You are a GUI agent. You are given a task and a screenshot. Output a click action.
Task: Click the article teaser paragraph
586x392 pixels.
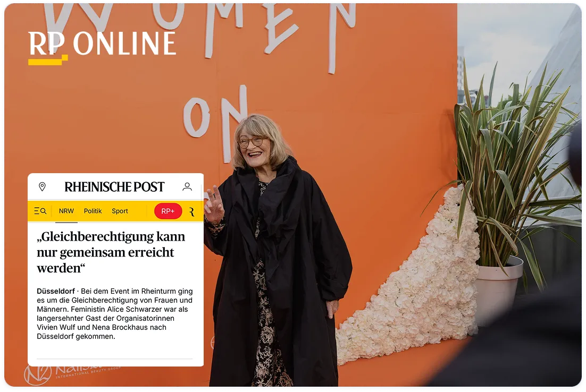pyautogui.click(x=115, y=313)
